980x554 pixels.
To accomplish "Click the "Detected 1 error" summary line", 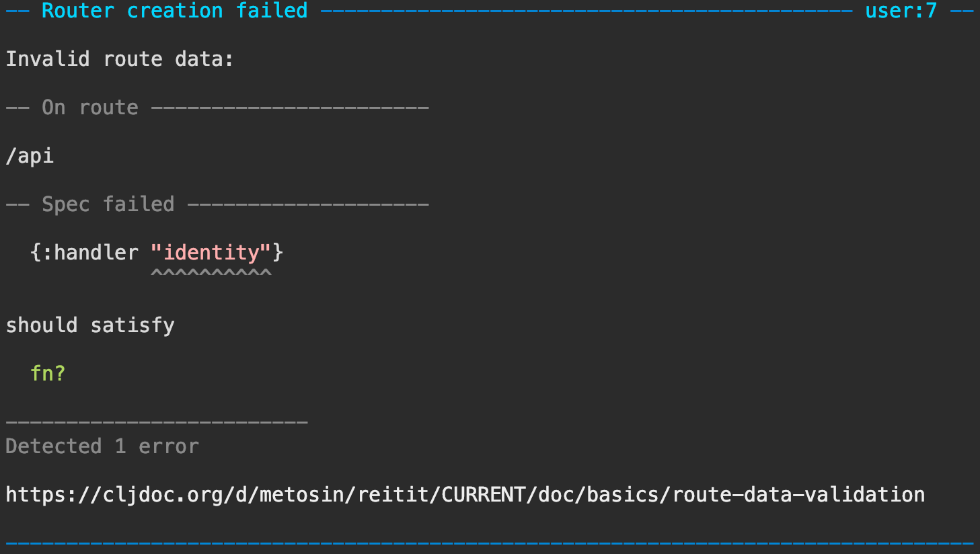I will coord(102,446).
